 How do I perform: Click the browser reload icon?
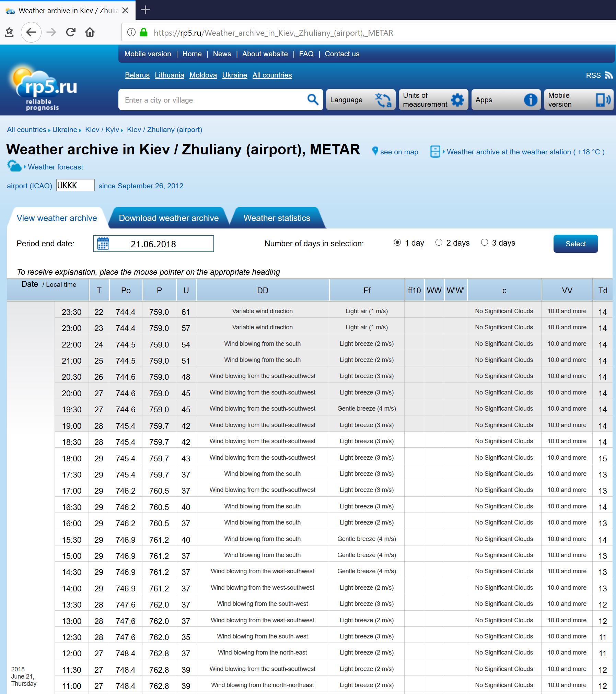[71, 32]
